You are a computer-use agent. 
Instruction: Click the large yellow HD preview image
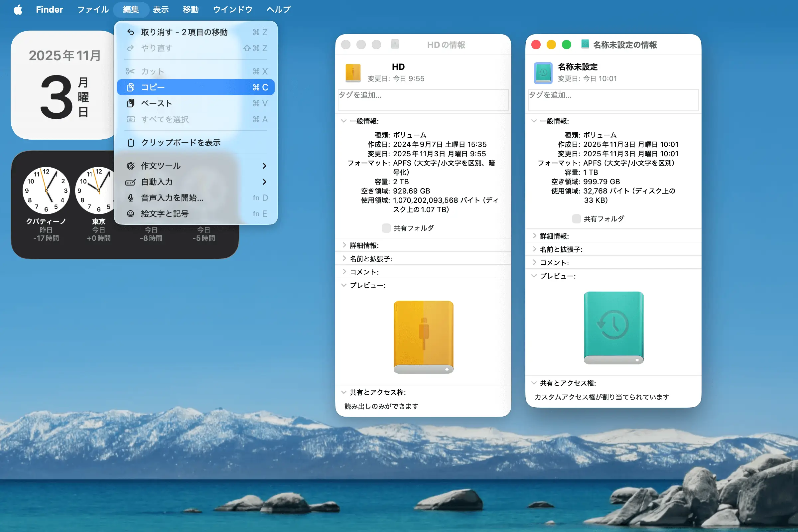(423, 337)
